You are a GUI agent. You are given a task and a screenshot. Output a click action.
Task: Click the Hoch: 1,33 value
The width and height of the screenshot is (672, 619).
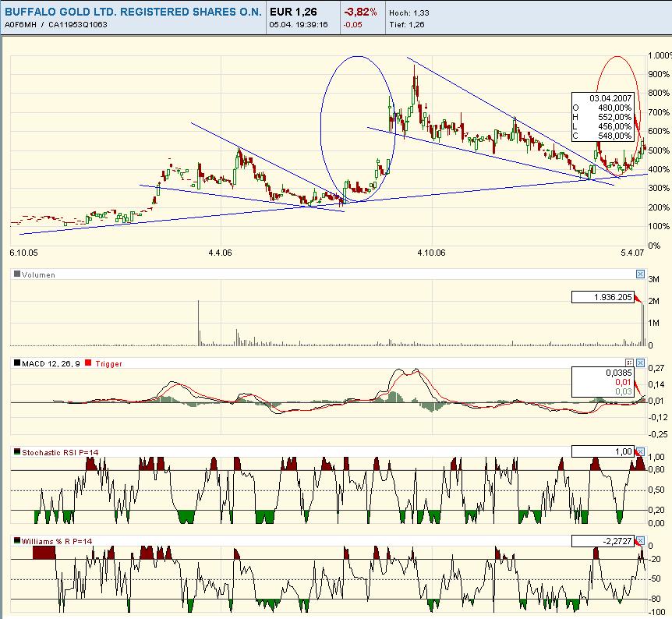click(x=409, y=13)
